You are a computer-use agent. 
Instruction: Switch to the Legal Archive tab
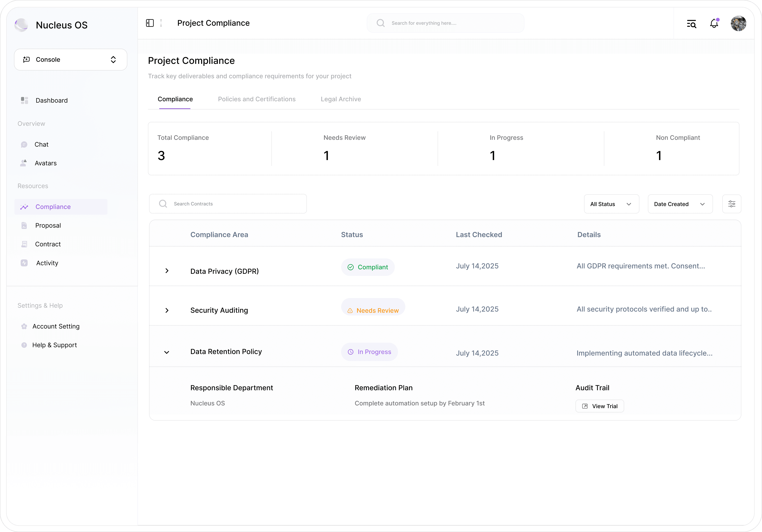(341, 99)
